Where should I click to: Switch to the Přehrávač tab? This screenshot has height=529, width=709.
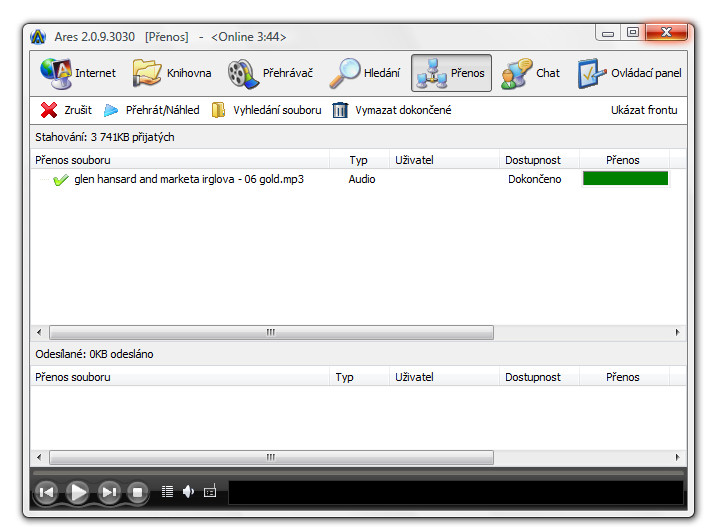click(x=270, y=73)
